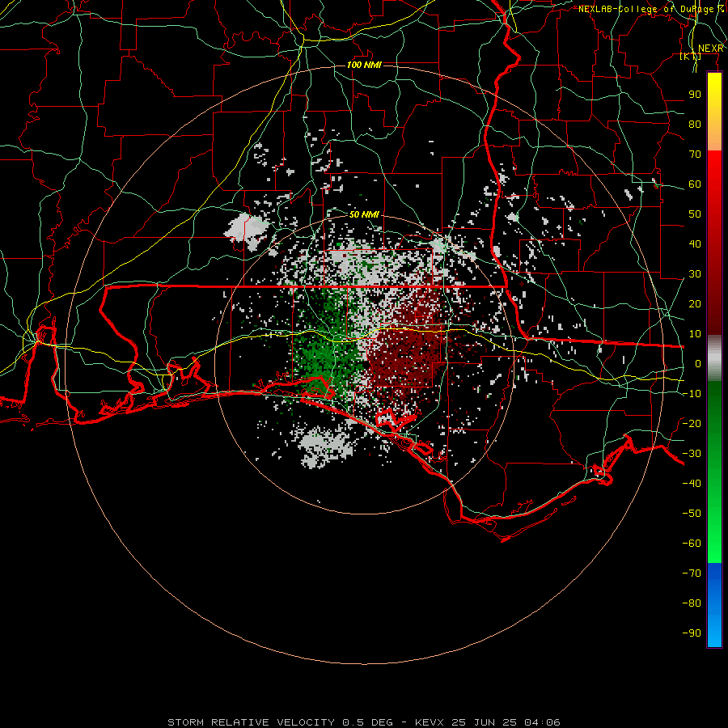Click the "40" scale value
This screenshot has width=728, height=728.
(695, 243)
